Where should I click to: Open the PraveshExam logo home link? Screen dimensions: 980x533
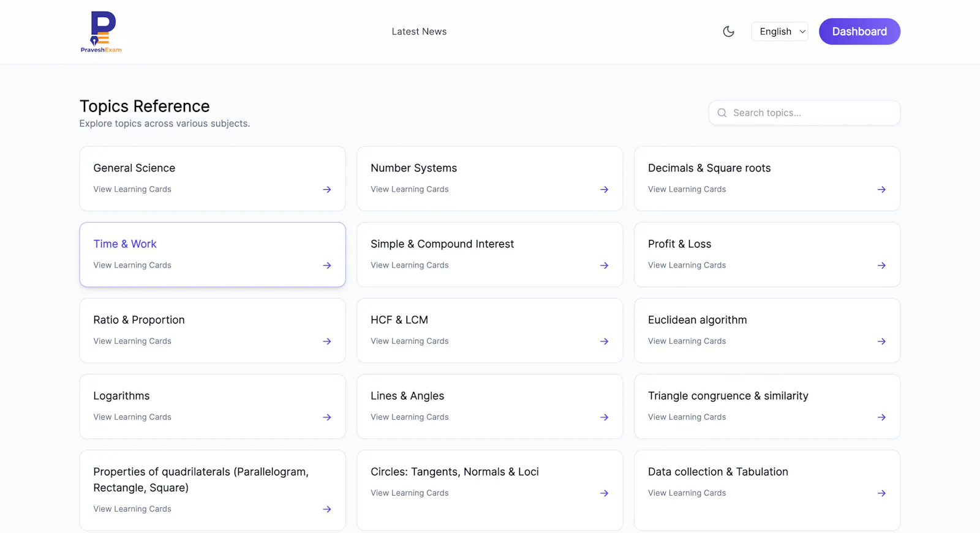(x=101, y=32)
